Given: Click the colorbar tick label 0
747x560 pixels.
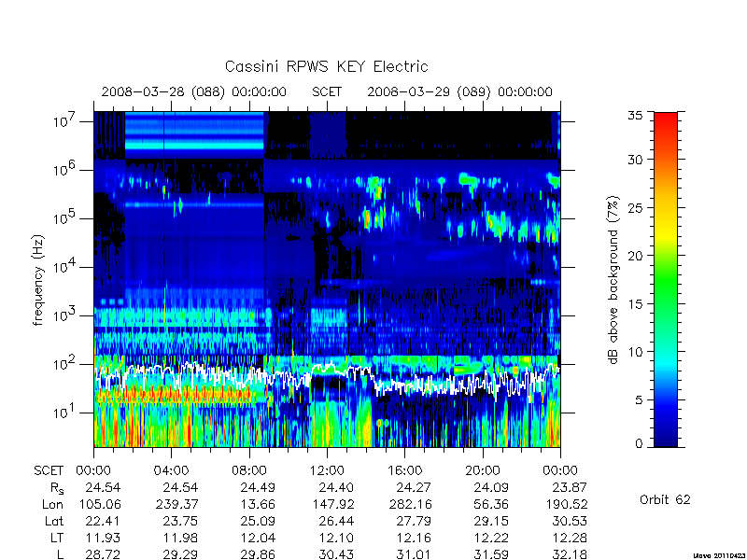Looking at the screenshot, I should point(640,443).
